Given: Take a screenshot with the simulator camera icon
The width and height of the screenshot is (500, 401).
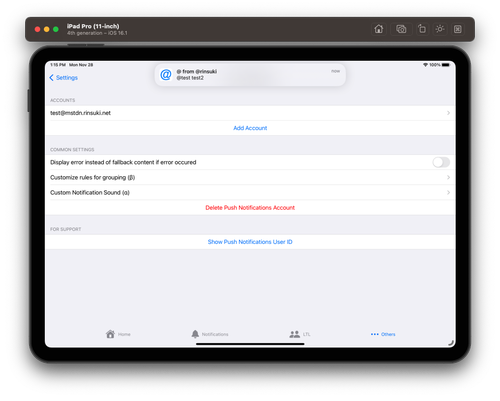Looking at the screenshot, I should pos(401,29).
